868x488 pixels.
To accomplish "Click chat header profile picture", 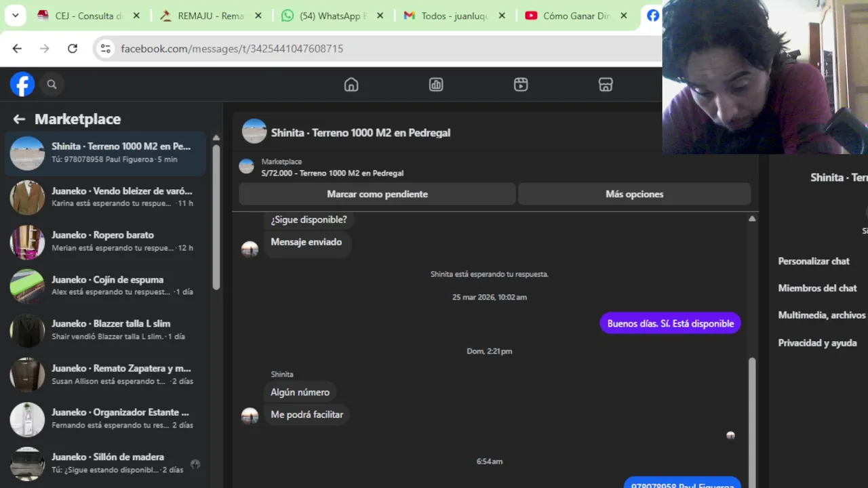I will (254, 131).
